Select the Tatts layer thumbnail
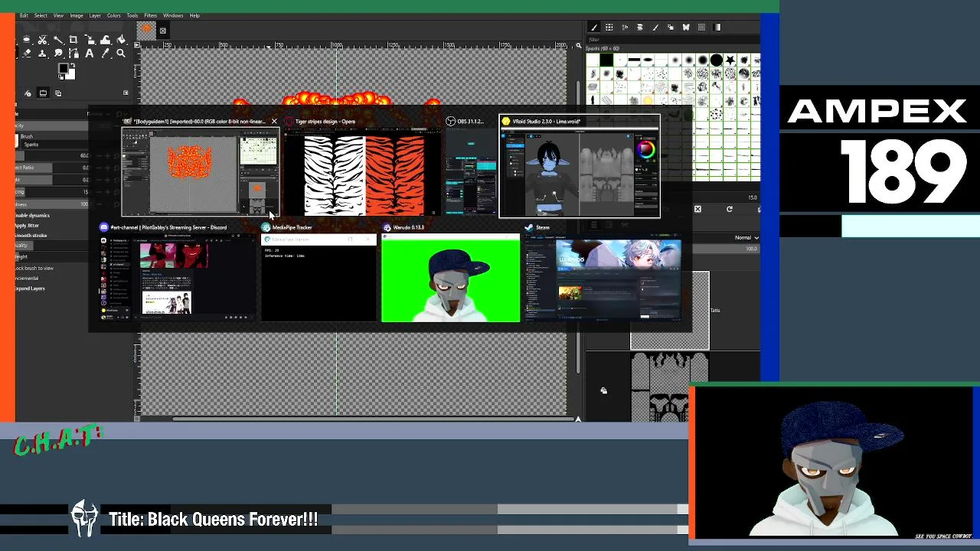The width and height of the screenshot is (980, 551). 670,310
